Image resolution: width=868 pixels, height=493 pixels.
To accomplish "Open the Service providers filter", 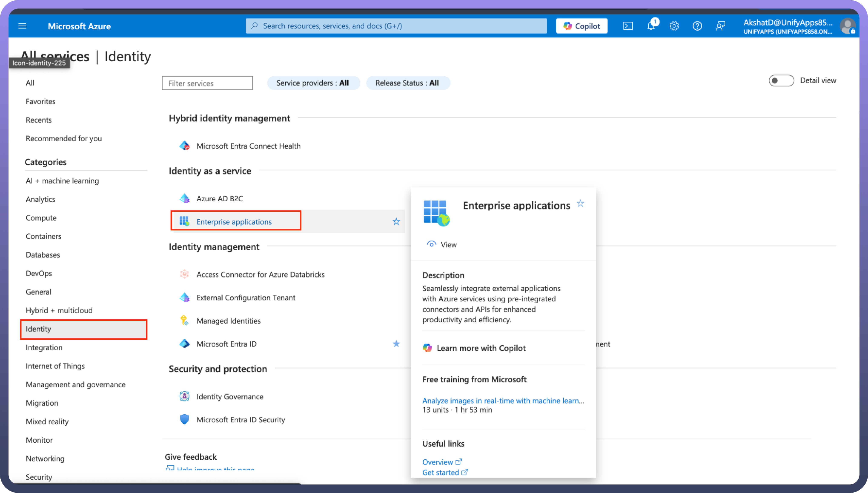I will 313,83.
